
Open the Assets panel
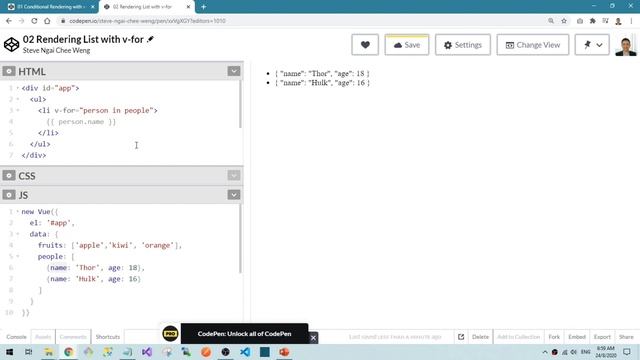[43, 337]
